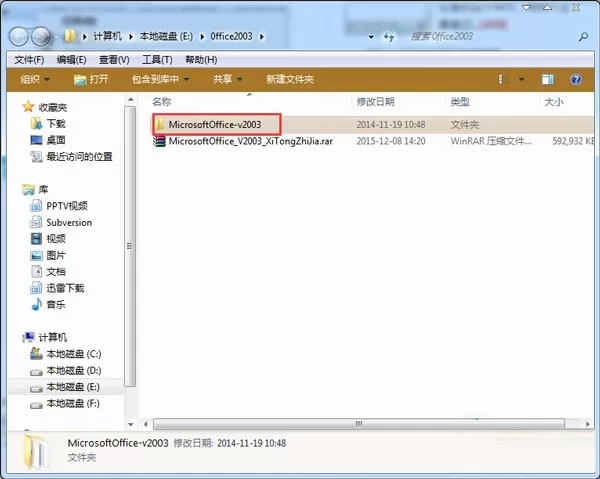Sort by the 类型 column header
The width and height of the screenshot is (600, 479).
(460, 102)
